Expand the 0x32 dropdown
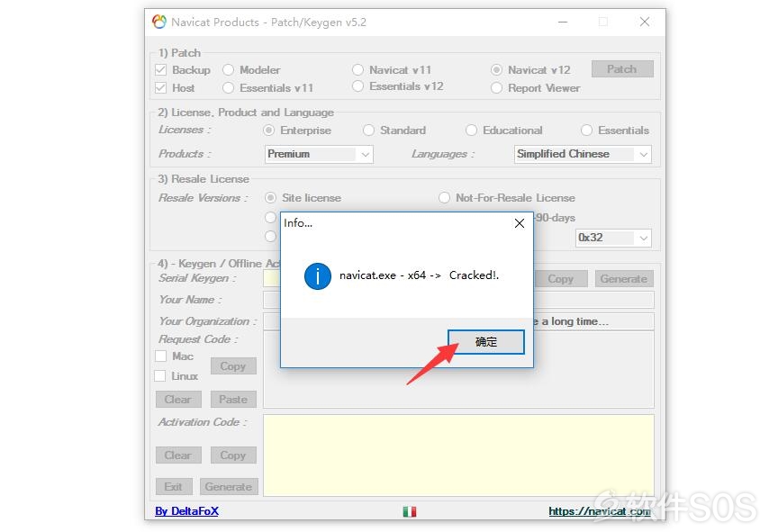This screenshot has height=532, width=769. pyautogui.click(x=613, y=238)
